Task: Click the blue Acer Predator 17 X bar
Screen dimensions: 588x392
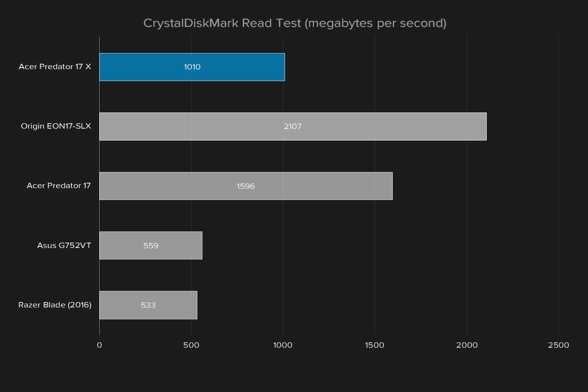Action: 192,67
